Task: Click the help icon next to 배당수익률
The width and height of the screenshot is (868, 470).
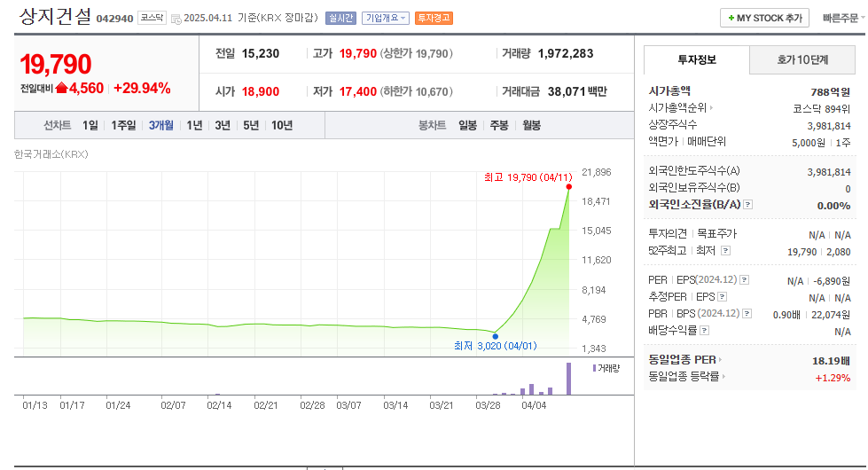Action: (704, 331)
